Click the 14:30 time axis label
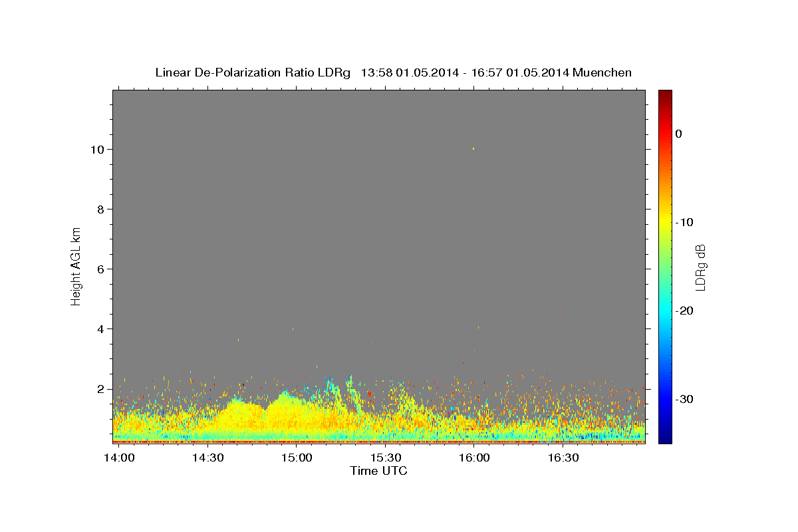798x532 pixels. coord(207,458)
